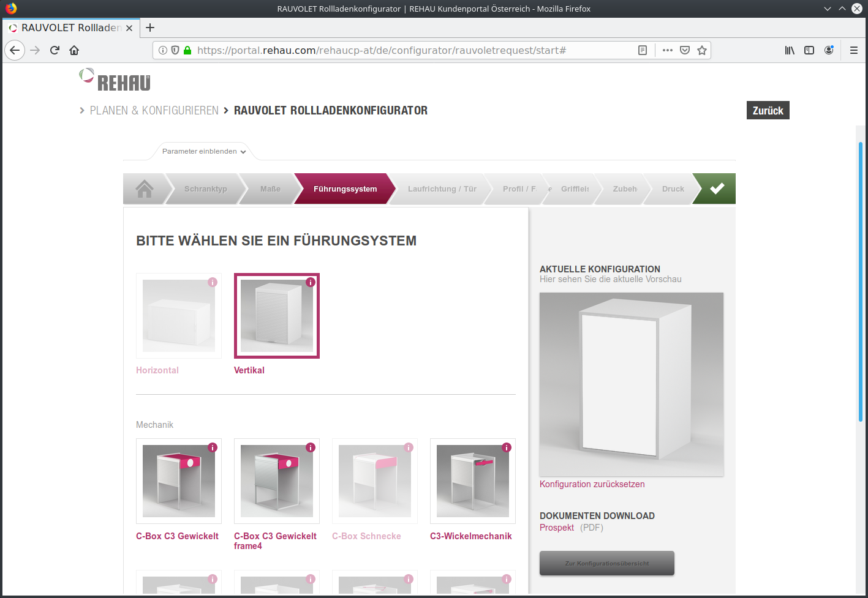Image resolution: width=868 pixels, height=598 pixels.
Task: Choose the Horizontal guide system thumbnail
Action: point(179,316)
